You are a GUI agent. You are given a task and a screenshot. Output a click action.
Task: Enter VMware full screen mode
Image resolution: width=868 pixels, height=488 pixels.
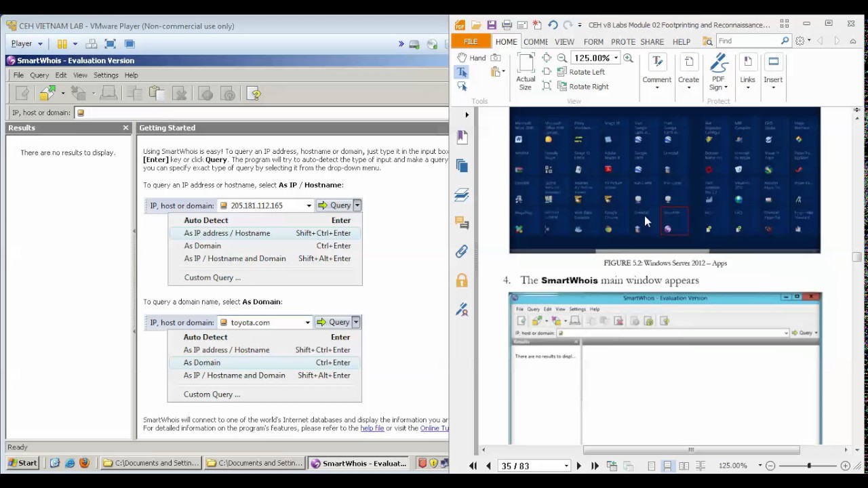[x=110, y=44]
